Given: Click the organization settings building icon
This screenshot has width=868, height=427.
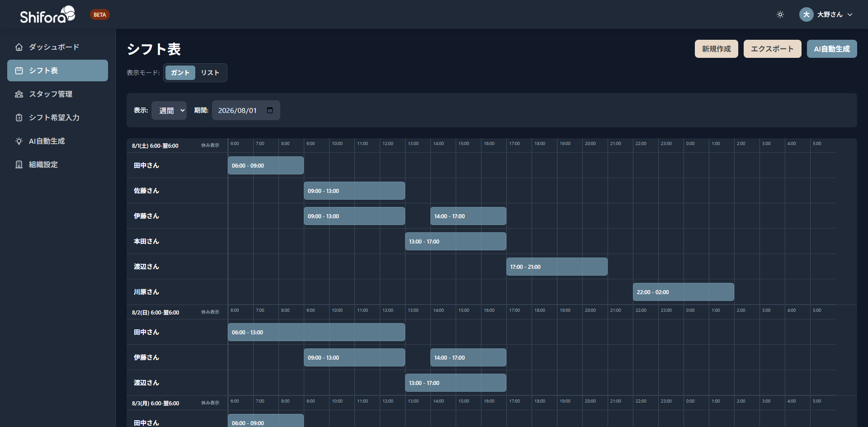Looking at the screenshot, I should pos(19,164).
